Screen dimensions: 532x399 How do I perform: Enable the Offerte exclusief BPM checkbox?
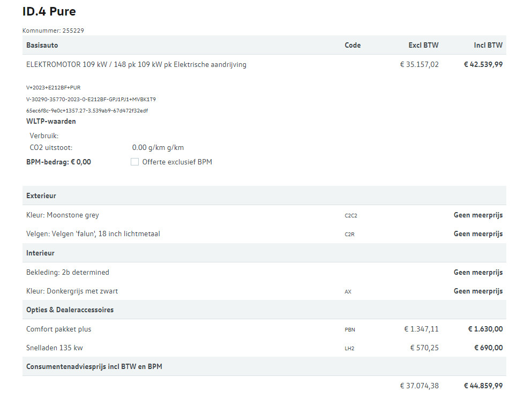point(134,162)
